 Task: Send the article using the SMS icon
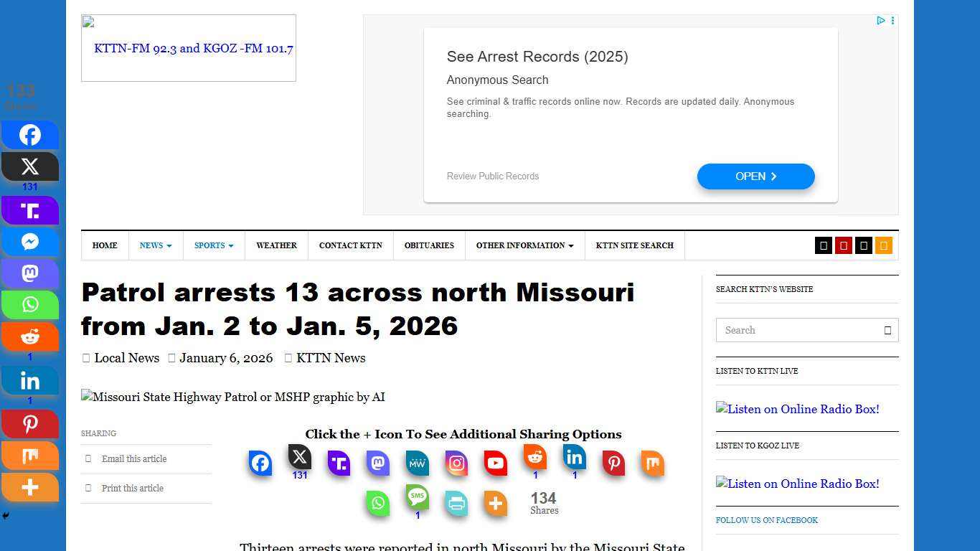417,503
